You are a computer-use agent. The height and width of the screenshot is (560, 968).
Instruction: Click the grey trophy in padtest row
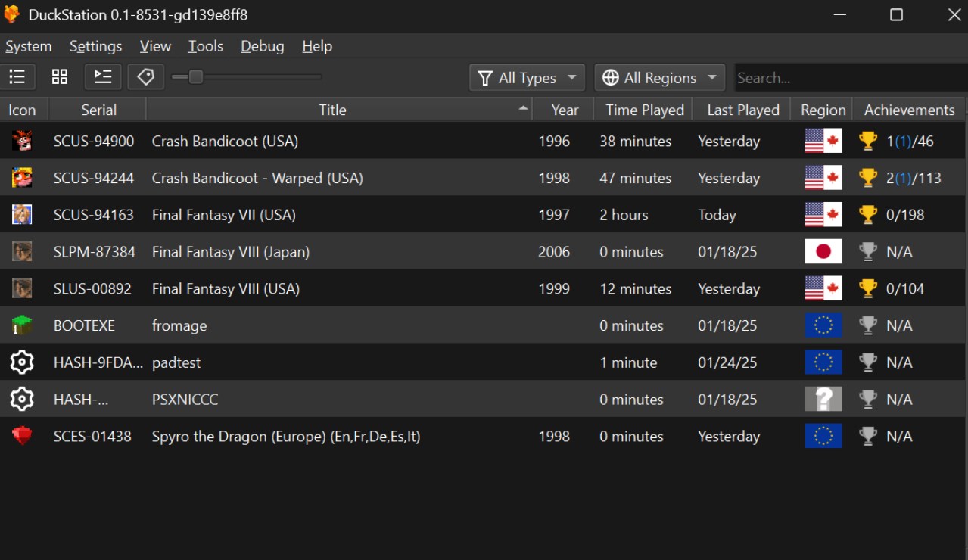point(868,362)
